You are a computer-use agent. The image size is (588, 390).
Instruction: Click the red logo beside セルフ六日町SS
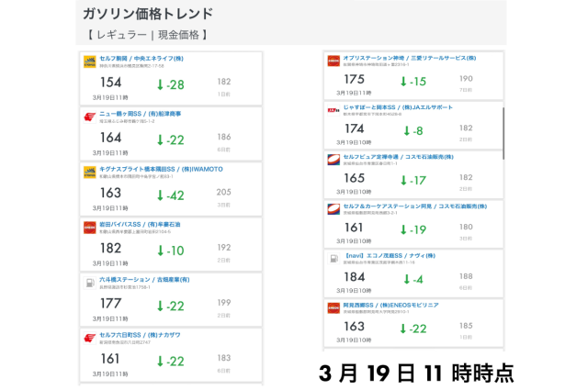[x=90, y=337]
